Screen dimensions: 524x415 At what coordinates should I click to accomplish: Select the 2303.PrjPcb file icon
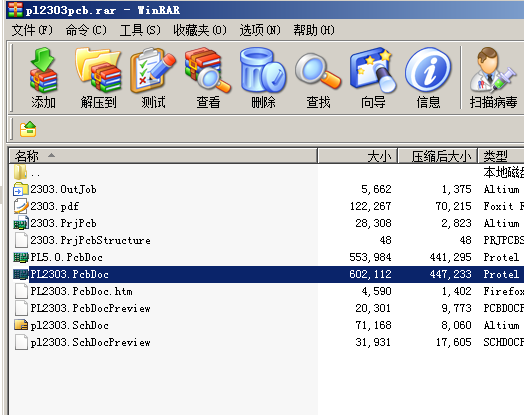(21, 223)
